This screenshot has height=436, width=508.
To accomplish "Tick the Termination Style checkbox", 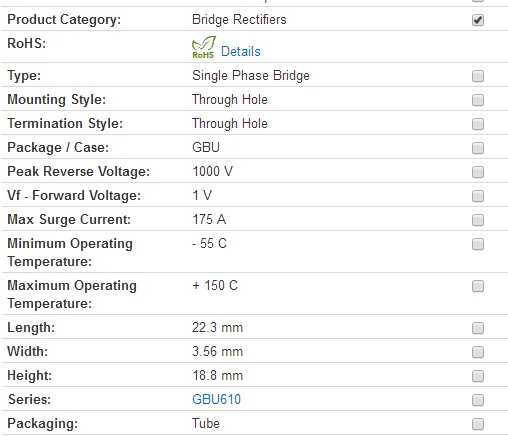I will pyautogui.click(x=478, y=124).
